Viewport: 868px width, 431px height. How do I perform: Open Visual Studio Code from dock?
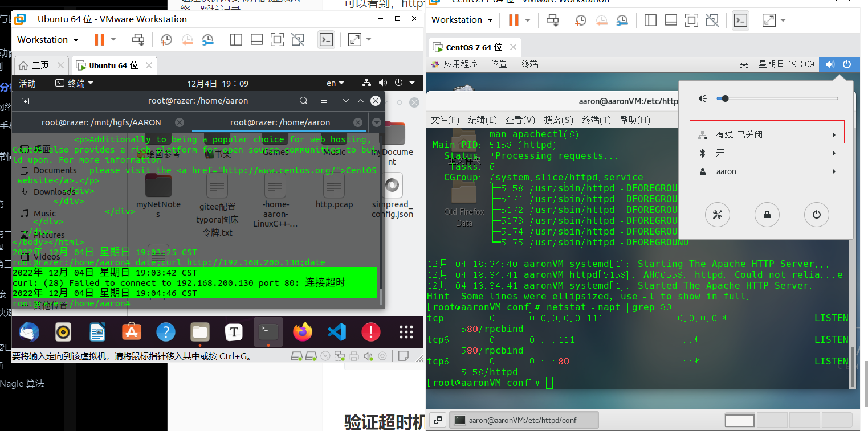[337, 331]
